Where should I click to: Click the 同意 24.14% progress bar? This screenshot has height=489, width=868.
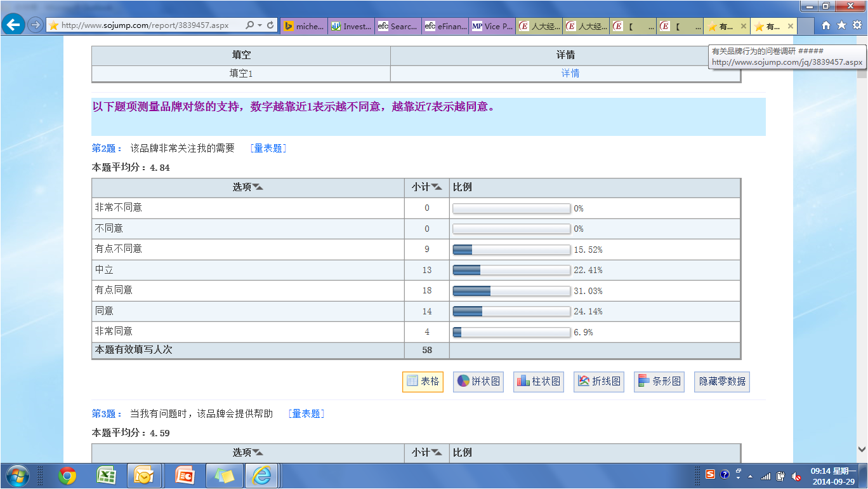tap(511, 311)
